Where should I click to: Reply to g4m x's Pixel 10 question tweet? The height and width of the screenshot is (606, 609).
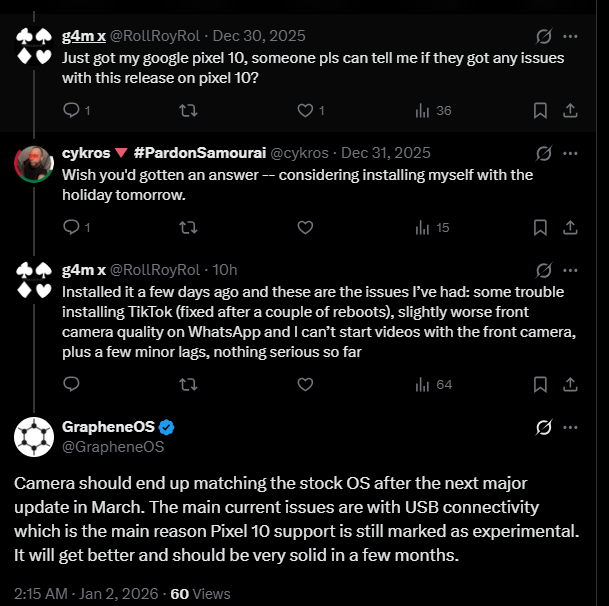click(71, 110)
